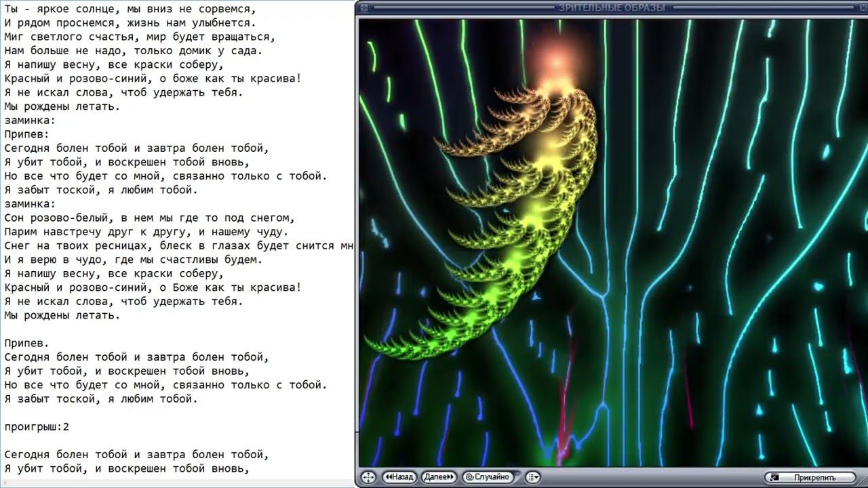Click the ЗРИТЕЛЬНЫЕ ОБРАЗЫ window title bar
Screen dimensions: 868x488
pos(612,7)
